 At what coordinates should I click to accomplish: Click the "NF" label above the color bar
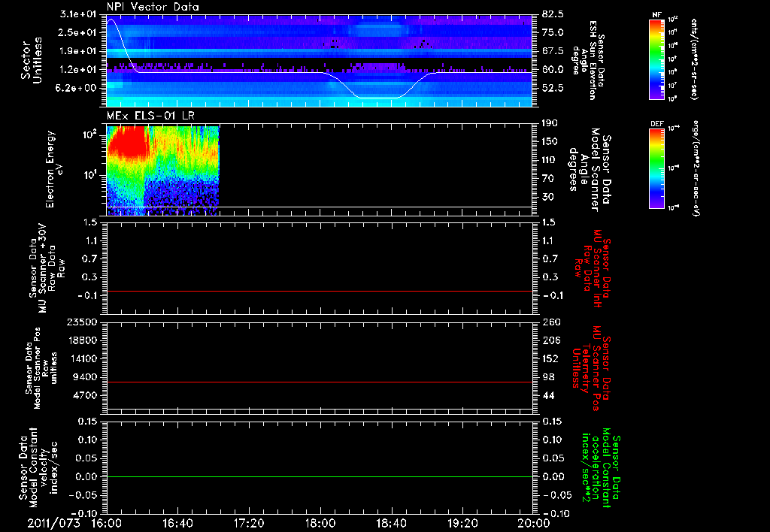point(656,15)
